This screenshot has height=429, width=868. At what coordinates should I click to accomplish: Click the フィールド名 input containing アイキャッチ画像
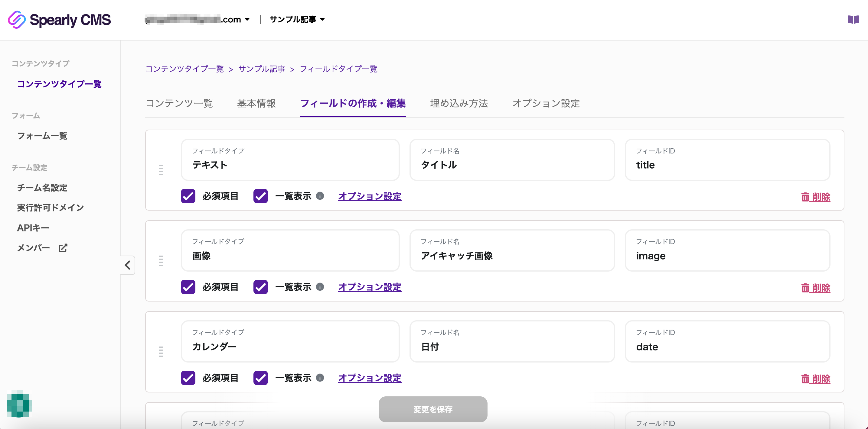coord(512,251)
